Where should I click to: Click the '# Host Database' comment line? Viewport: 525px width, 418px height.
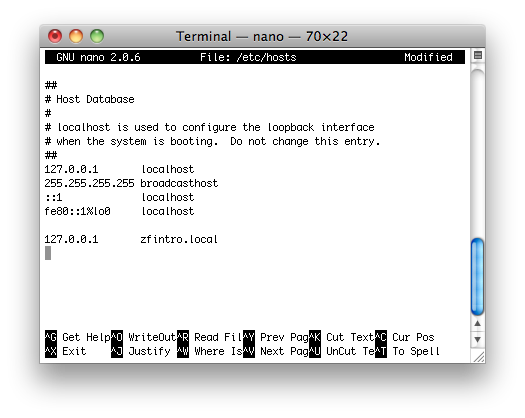click(x=90, y=99)
